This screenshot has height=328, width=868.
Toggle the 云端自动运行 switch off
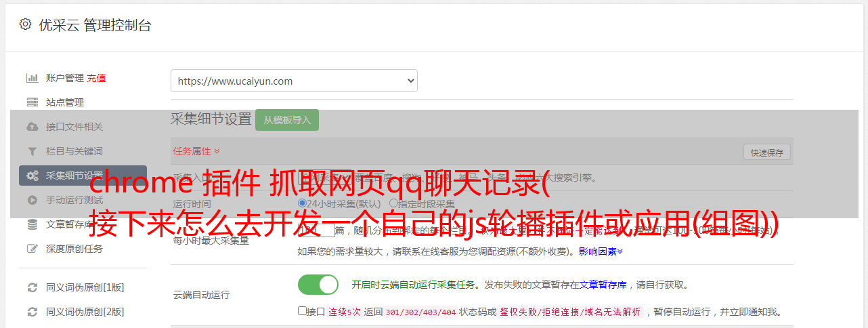tap(318, 285)
